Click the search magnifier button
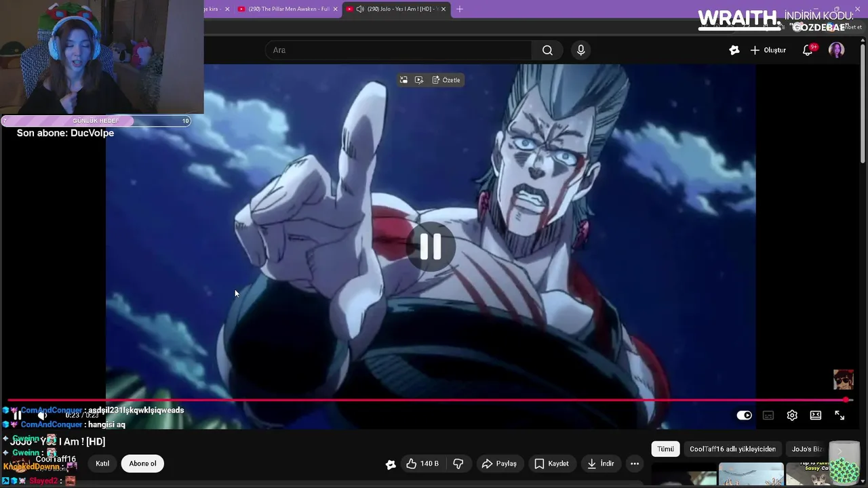868x488 pixels. 547,50
